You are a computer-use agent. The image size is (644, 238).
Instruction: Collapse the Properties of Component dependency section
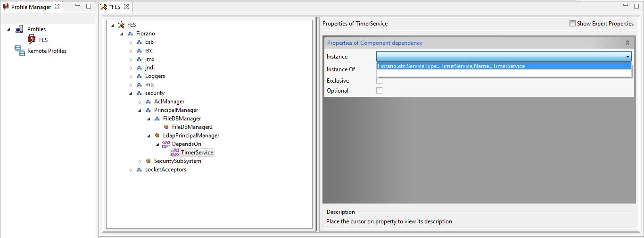tap(627, 42)
